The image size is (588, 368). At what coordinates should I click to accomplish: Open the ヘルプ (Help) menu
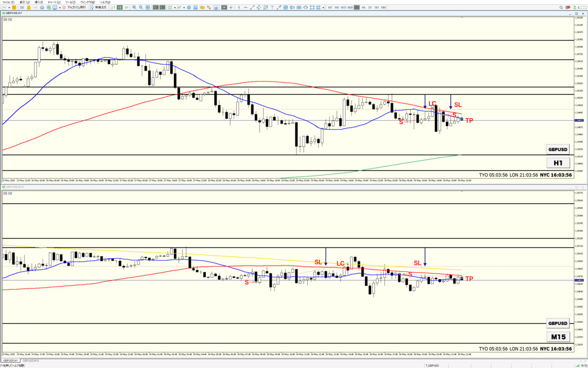pos(105,2)
